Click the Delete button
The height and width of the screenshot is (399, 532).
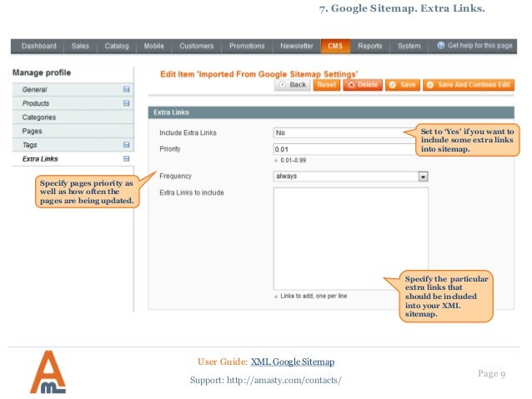(363, 85)
